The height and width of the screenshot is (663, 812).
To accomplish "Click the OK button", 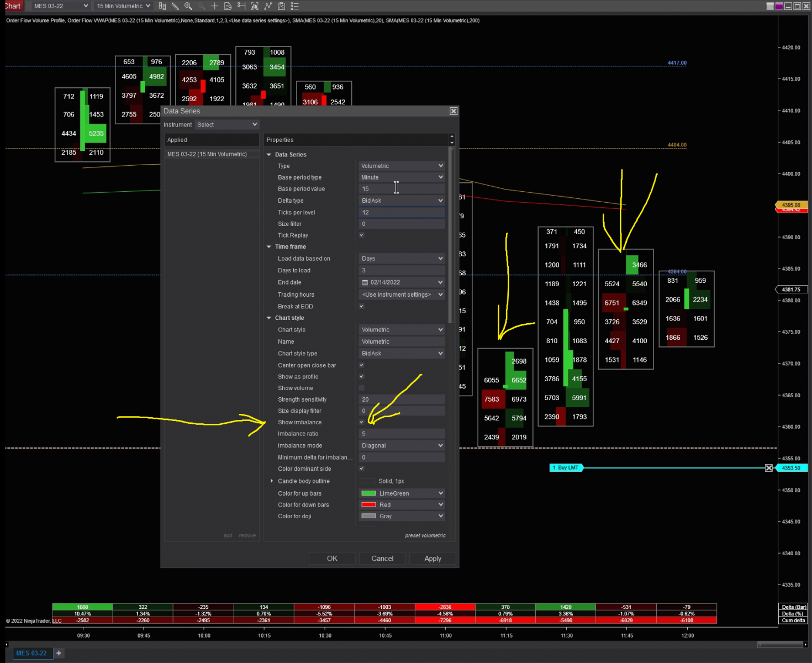I will (332, 559).
